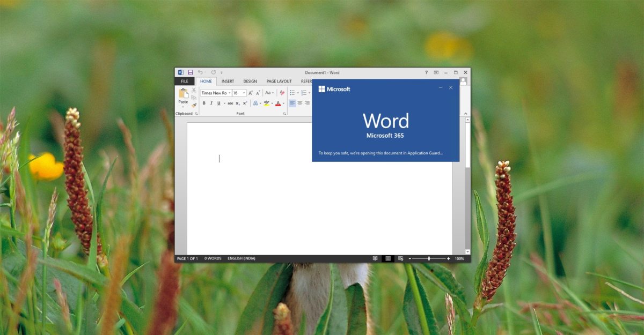Apply the yellow text highlight color
The image size is (644, 335).
point(266,103)
